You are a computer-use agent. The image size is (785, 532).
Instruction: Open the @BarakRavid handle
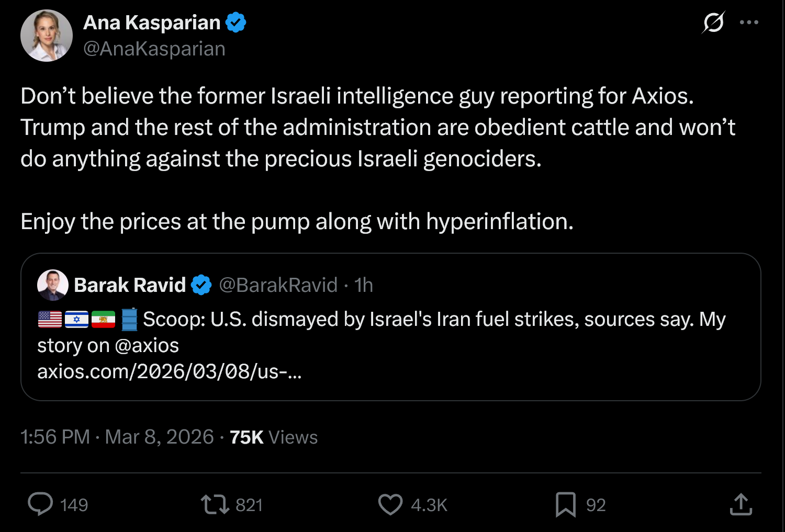[278, 285]
